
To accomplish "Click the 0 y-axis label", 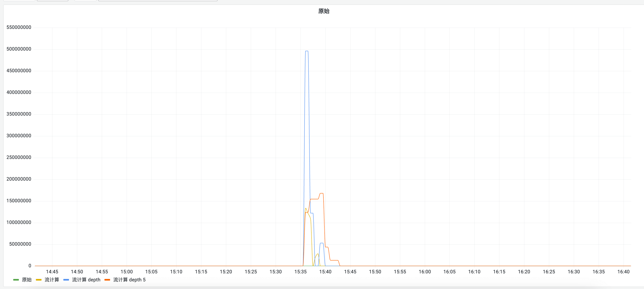I will [30, 266].
